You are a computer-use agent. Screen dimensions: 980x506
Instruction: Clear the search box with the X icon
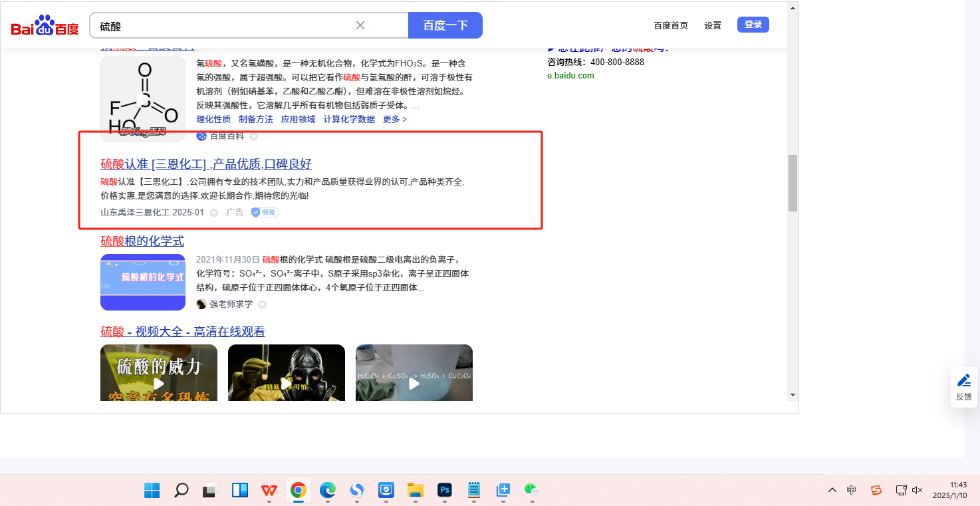360,25
